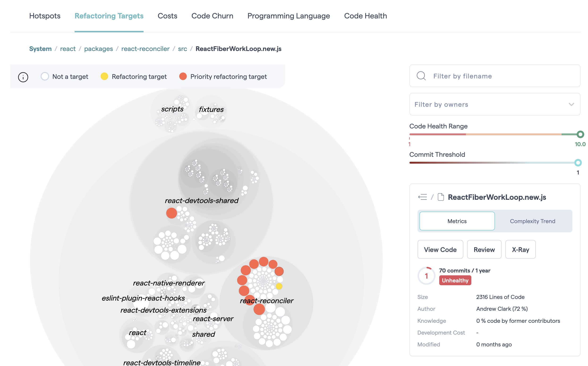588x366 pixels.
Task: Click the Unhealthy status badge
Action: pyautogui.click(x=455, y=280)
